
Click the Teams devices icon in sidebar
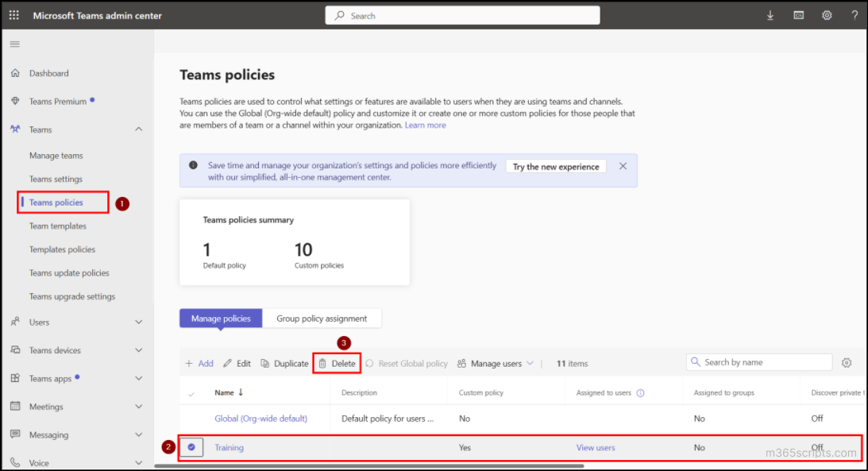[15, 349]
